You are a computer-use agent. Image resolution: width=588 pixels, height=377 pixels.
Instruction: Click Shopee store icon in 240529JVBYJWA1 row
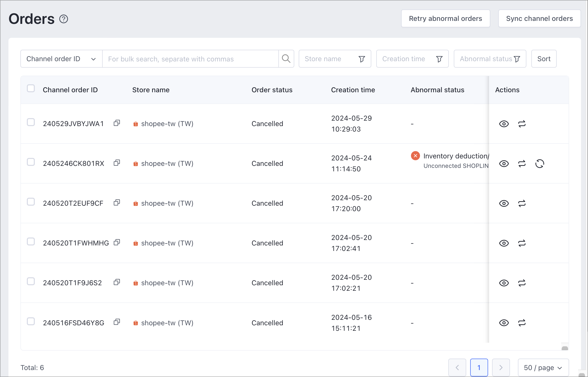[x=136, y=124]
